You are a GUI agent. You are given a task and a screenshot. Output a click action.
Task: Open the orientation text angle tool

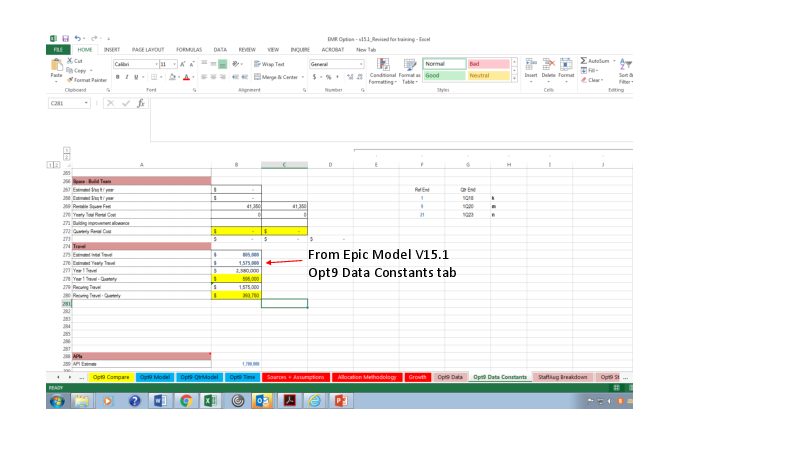pyautogui.click(x=236, y=64)
